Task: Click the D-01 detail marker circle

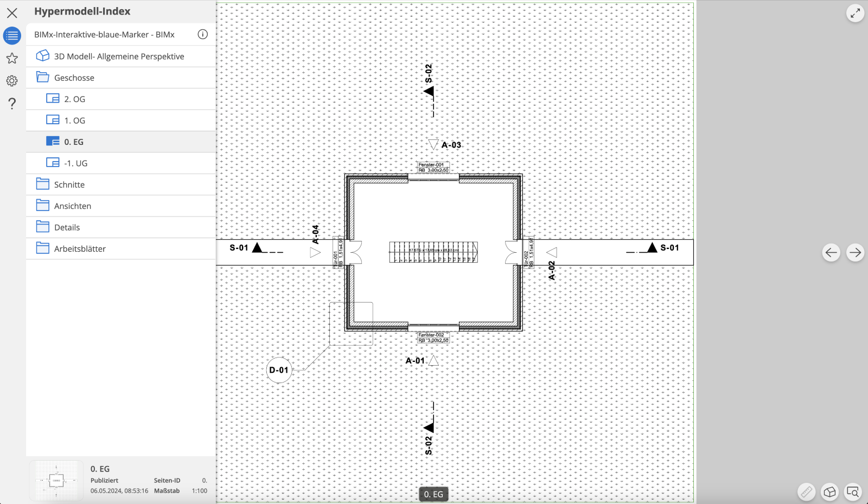Action: click(279, 370)
